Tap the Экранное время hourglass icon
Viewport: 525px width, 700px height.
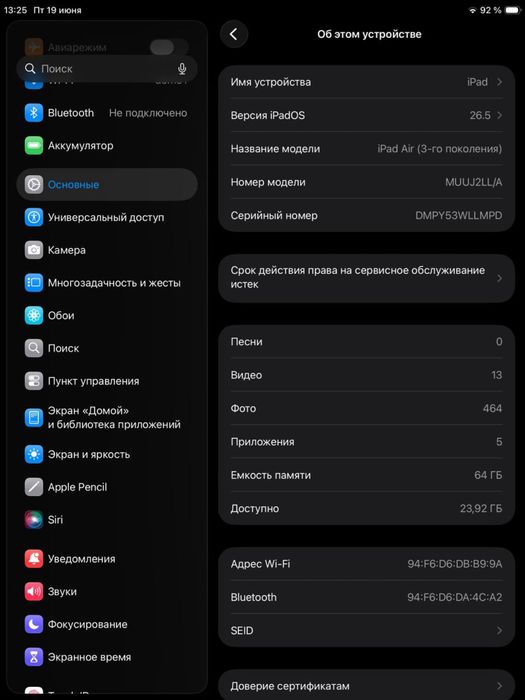pos(33,657)
